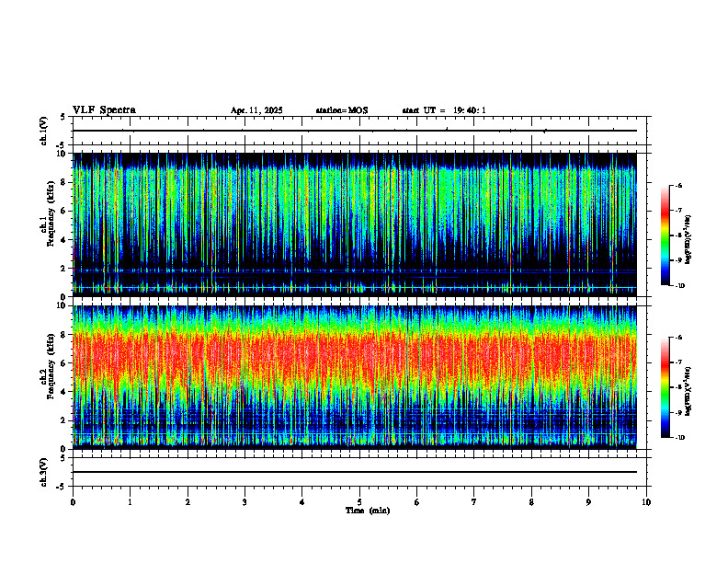Viewport: 728px width, 563px height.
Task: Click the "ch.3(V)" waveform axis label
Action: point(43,472)
